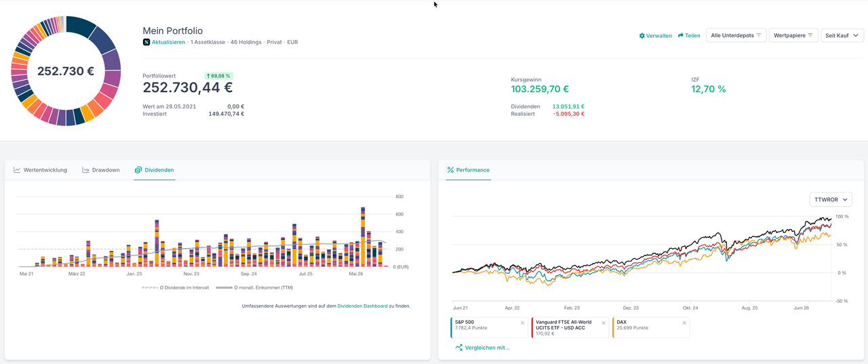This screenshot has height=364, width=868.
Task: Click the 1 Assetklasse text
Action: 208,42
